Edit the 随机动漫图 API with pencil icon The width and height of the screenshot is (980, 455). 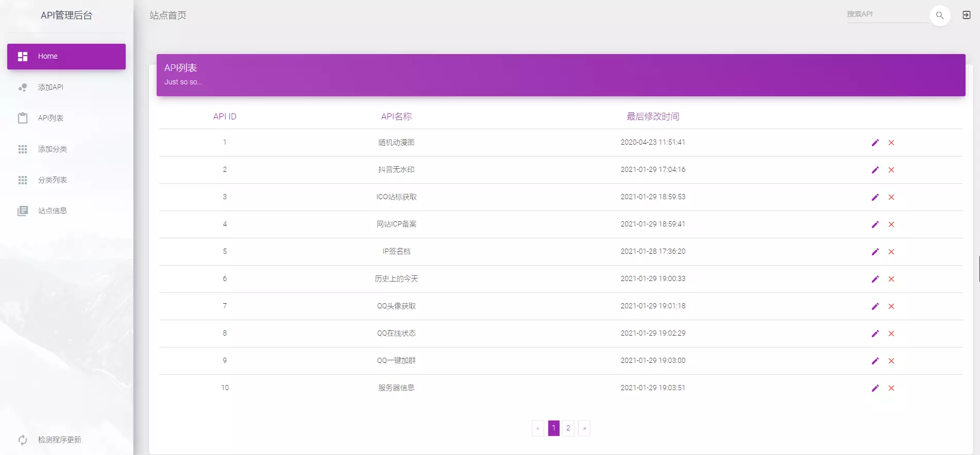875,143
